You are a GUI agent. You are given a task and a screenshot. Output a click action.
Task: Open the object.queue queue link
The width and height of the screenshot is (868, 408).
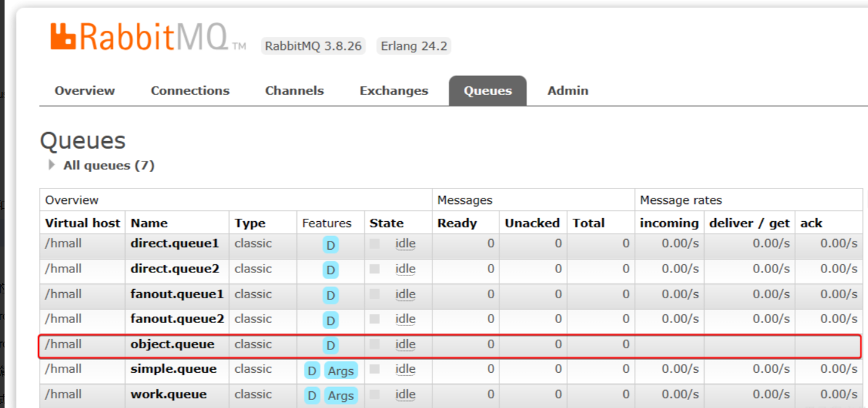[x=172, y=344]
